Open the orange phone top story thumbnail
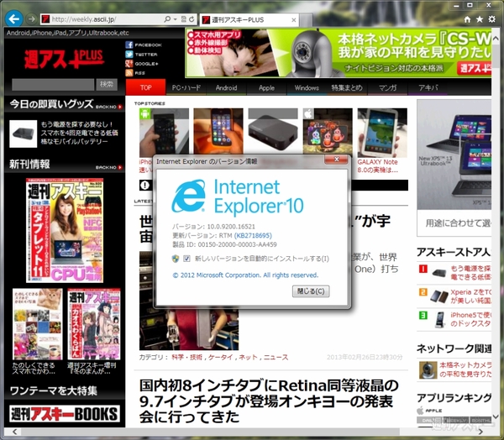 [218, 131]
